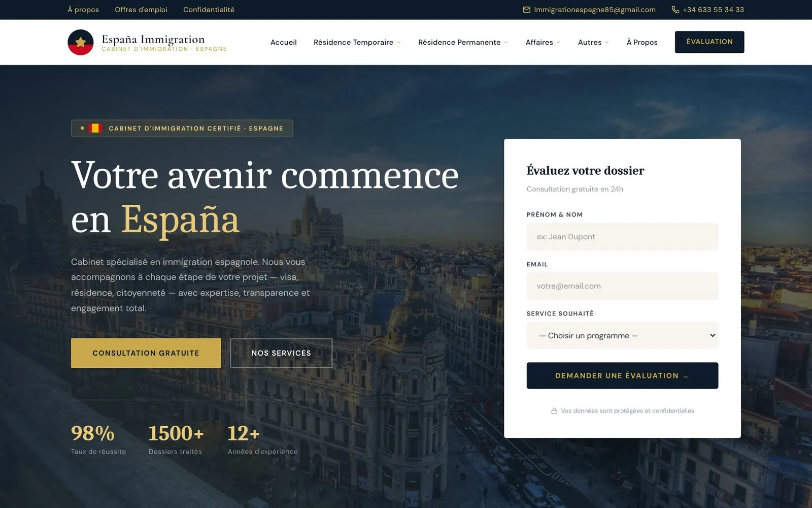The image size is (812, 508).
Task: Click the '1500+' dossiers traités figure
Action: pos(176,433)
